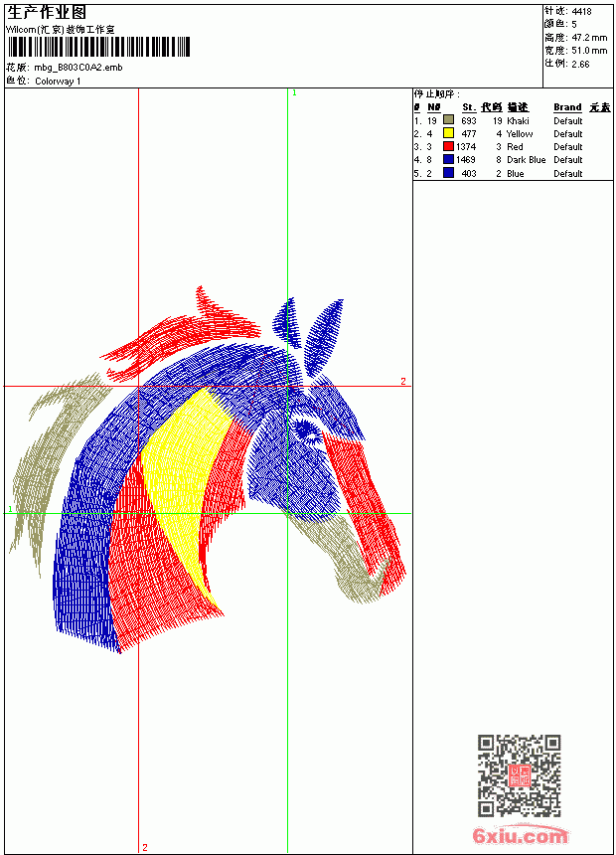Click the horse's eye in the design
616x855 pixels.
point(306,428)
